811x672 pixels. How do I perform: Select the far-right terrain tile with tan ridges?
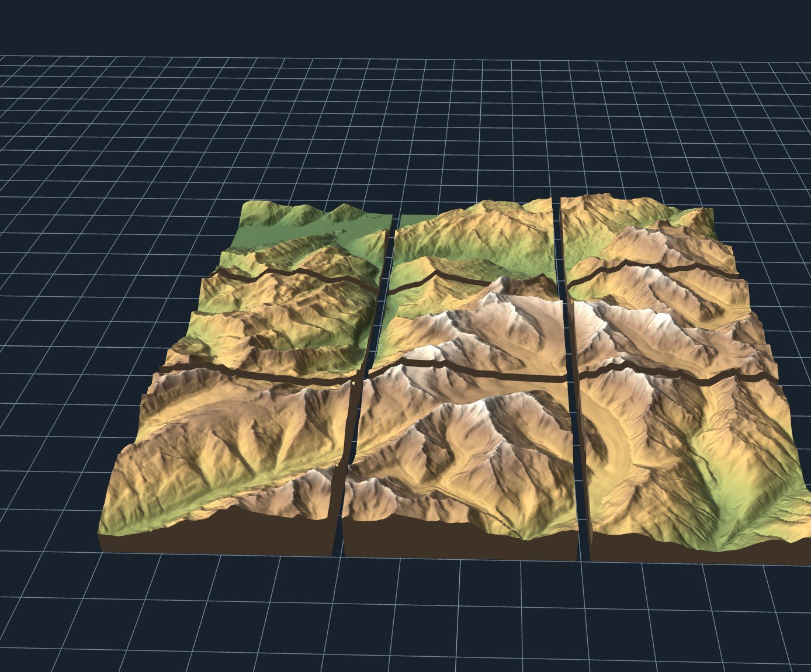pyautogui.click(x=649, y=238)
